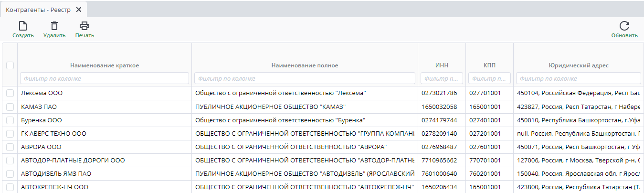The width and height of the screenshot is (644, 193).
Task: Check the box for Лексема ООО row
Action: pos(10,93)
